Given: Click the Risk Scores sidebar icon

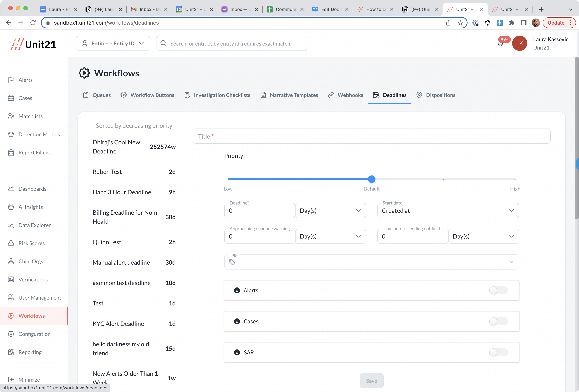Looking at the screenshot, I should [11, 243].
